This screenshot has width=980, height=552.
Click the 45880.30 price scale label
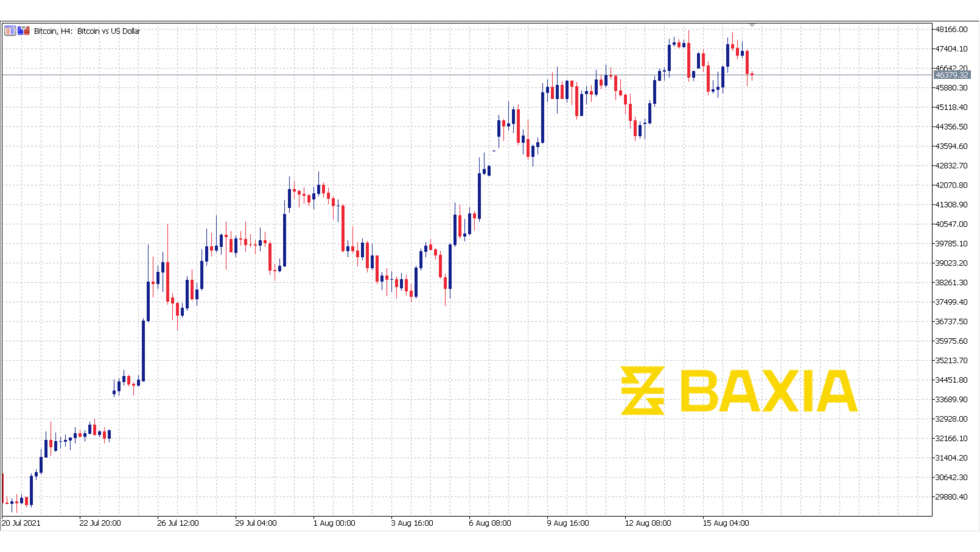tap(951, 88)
